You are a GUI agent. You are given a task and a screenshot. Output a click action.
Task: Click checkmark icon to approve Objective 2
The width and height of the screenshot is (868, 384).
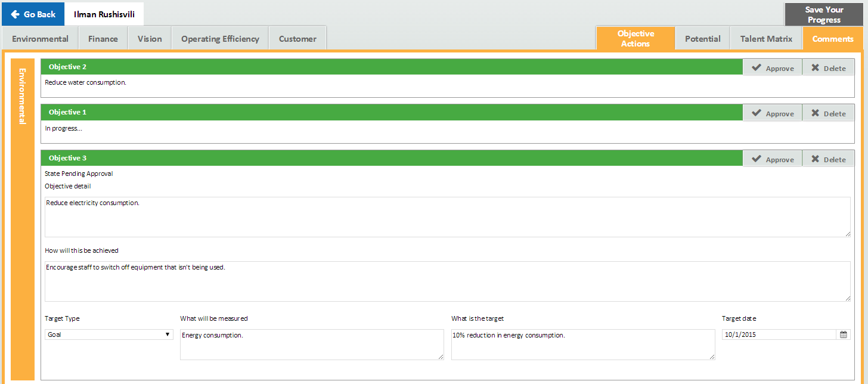point(757,67)
